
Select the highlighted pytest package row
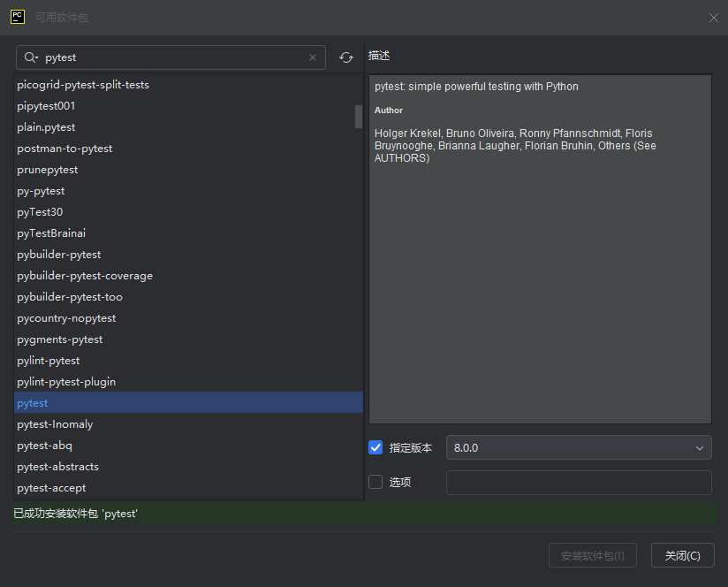(188, 403)
